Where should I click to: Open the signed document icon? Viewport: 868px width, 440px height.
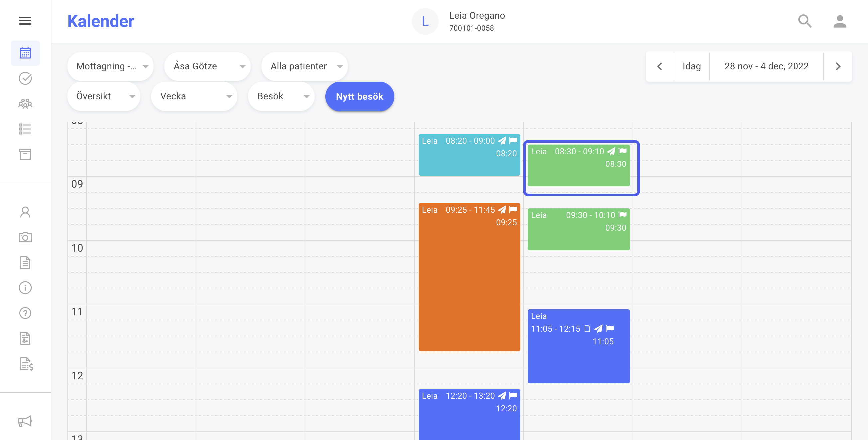coord(25,338)
